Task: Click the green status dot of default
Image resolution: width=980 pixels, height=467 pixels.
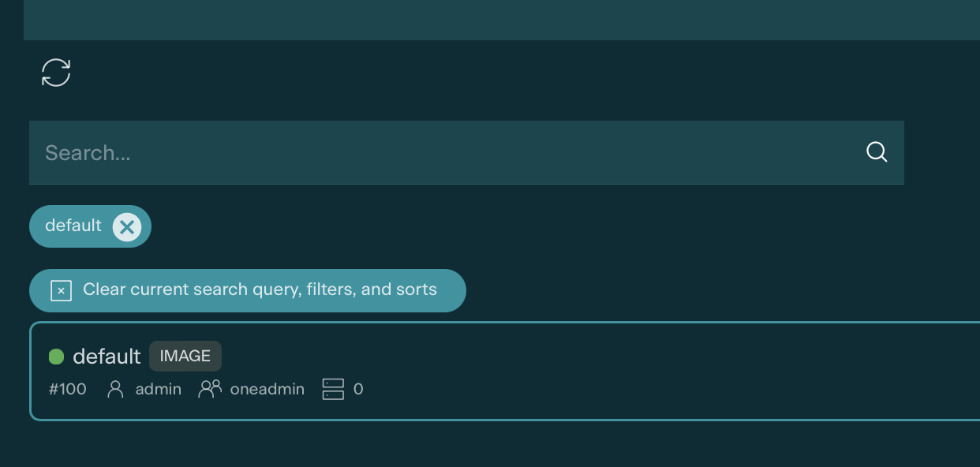Action: click(56, 357)
